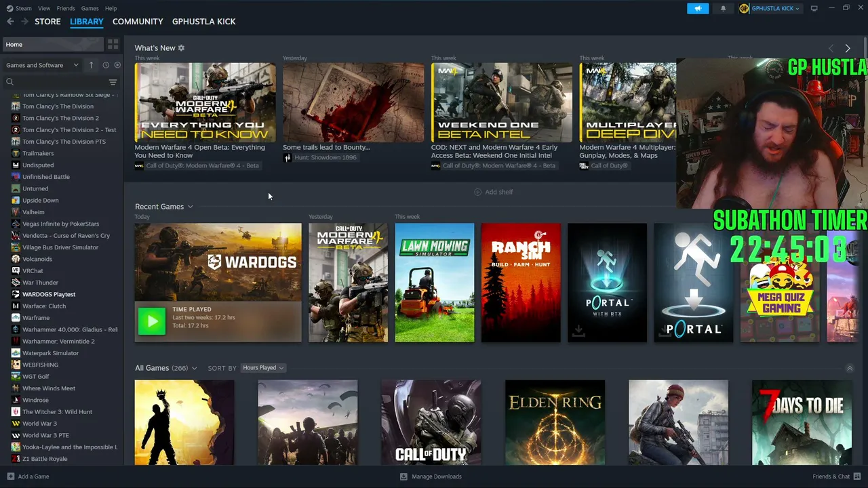This screenshot has width=868, height=488.
Task: Open the Recent Games shelf dropdown
Action: click(x=191, y=207)
